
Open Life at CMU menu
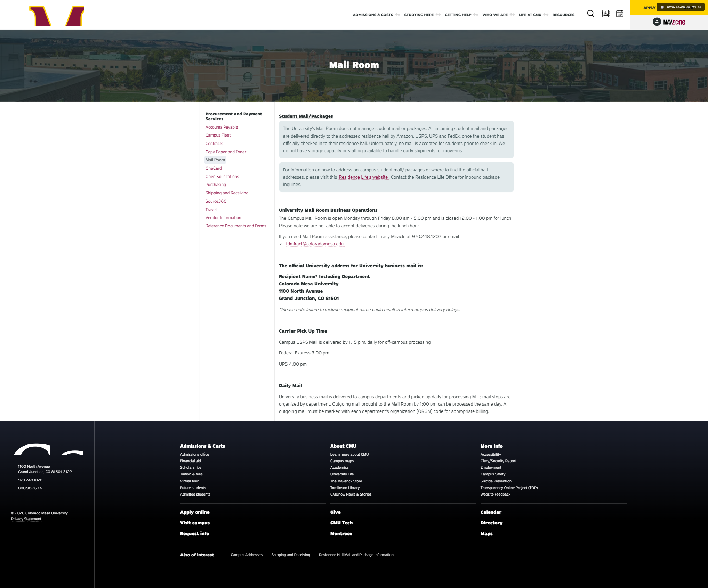[x=530, y=15]
